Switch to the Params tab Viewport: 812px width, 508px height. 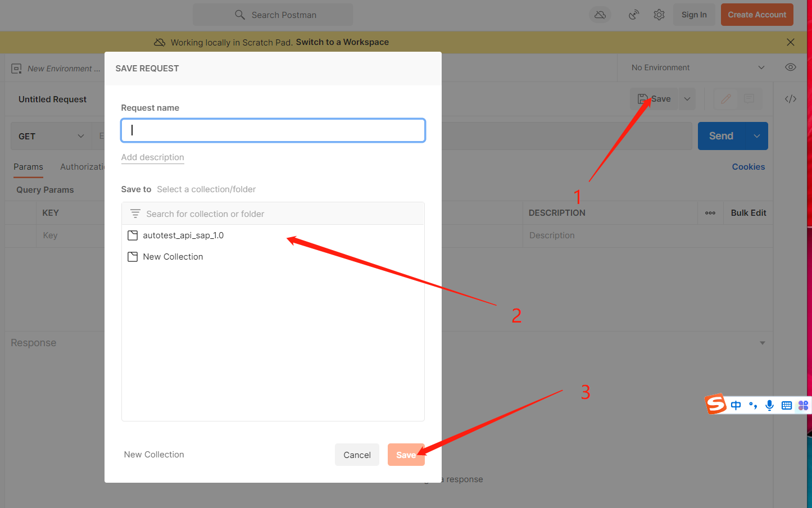click(x=28, y=167)
